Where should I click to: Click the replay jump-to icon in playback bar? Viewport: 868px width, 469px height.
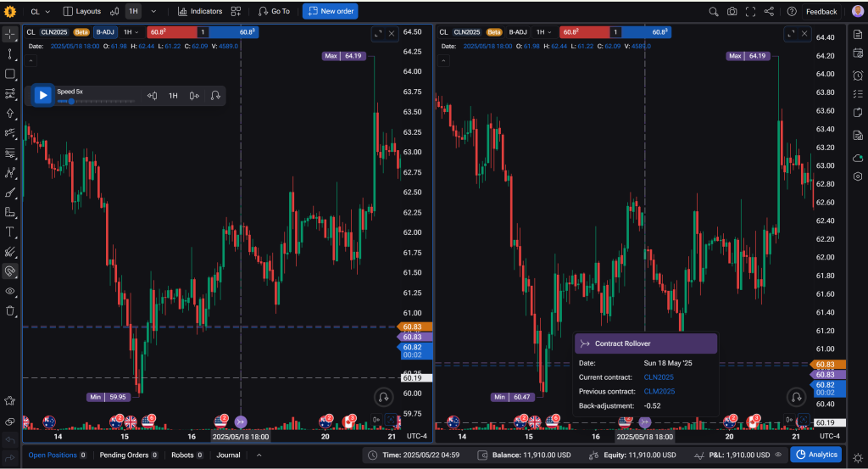click(215, 96)
